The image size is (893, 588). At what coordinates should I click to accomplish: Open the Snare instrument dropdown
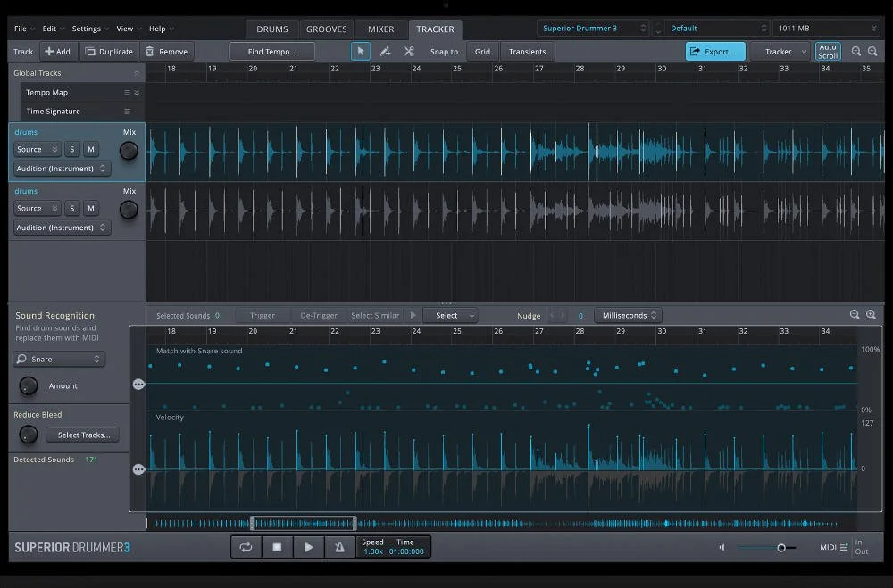[59, 359]
